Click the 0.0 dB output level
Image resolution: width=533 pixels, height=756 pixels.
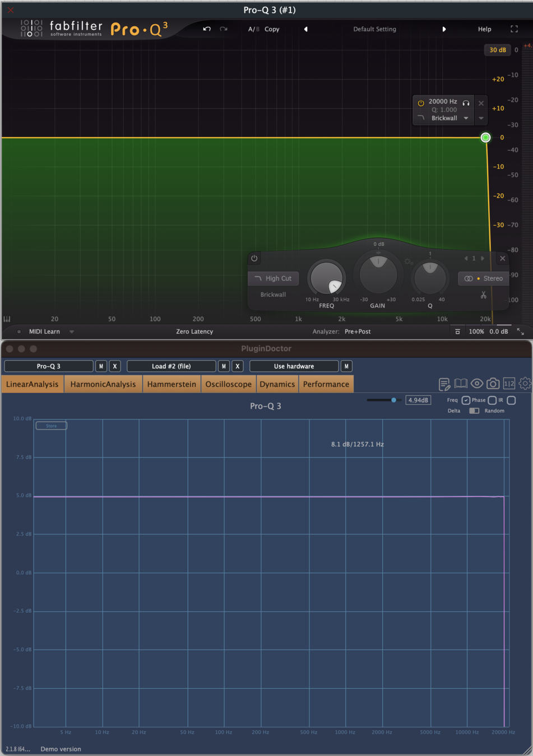pyautogui.click(x=499, y=332)
